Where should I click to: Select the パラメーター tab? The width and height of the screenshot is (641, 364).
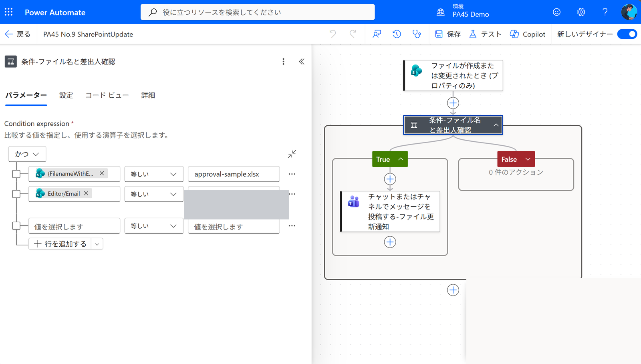26,95
